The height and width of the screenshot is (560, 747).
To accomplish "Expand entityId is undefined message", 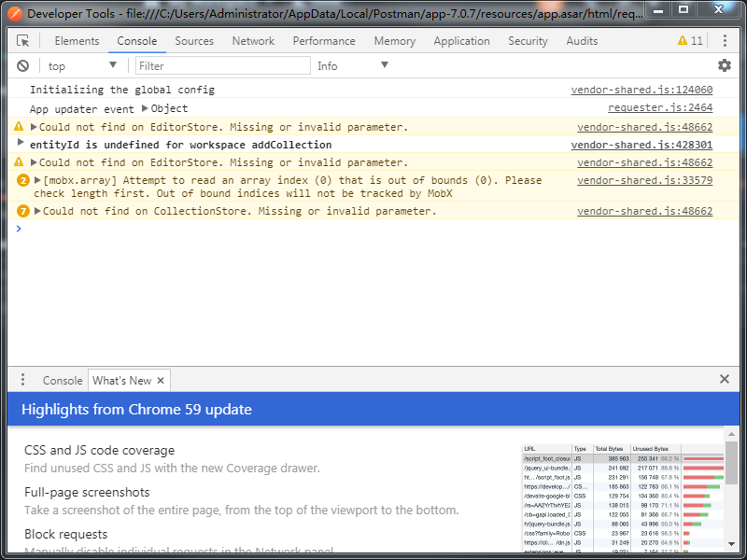I will [x=20, y=142].
